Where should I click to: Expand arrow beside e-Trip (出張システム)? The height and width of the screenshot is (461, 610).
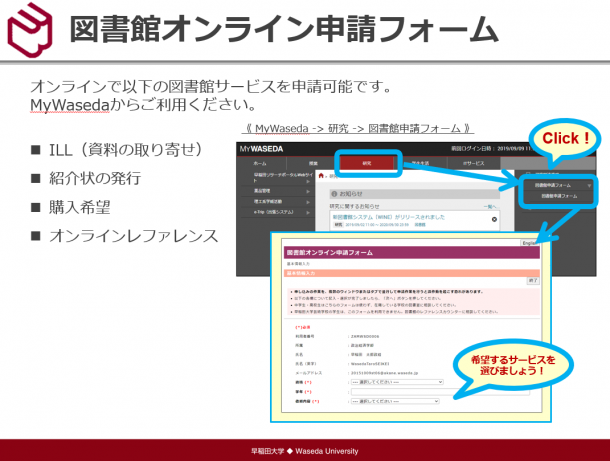[308, 212]
